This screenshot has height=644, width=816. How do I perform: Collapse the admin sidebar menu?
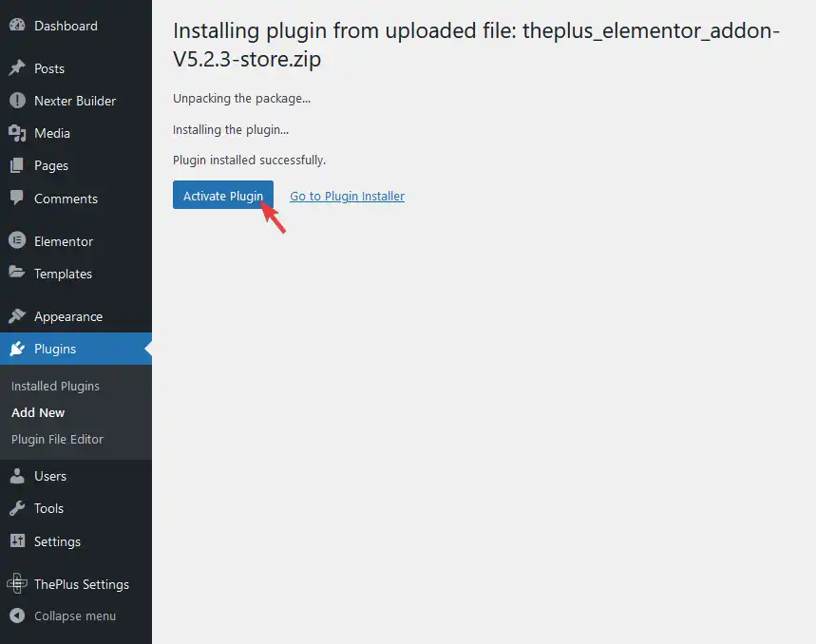[x=62, y=616]
